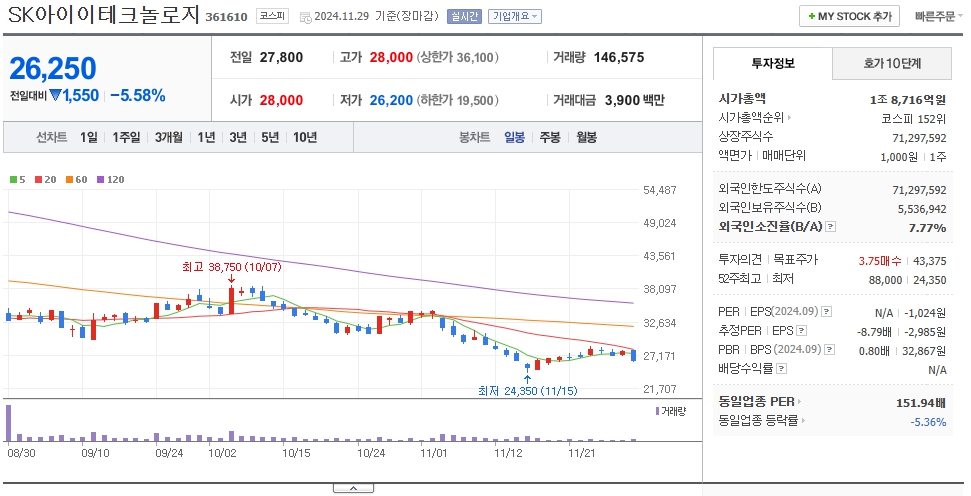Click the green plus on MY STOCK 추가
Viewport: 971px width, 496px height.
point(812,17)
